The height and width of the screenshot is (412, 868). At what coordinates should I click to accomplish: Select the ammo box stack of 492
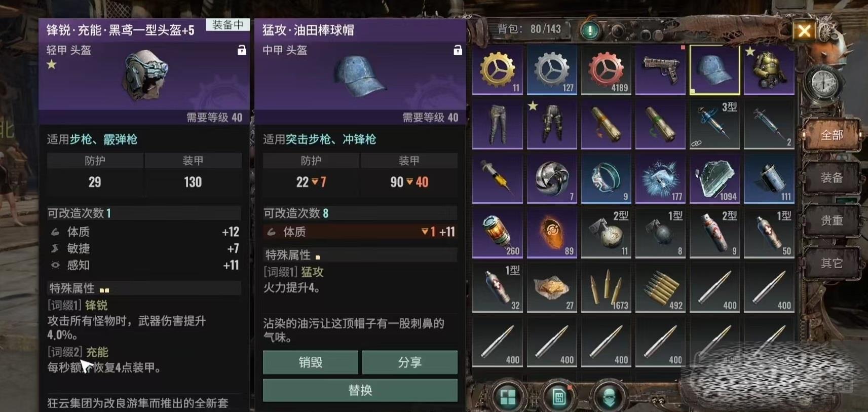[660, 287]
